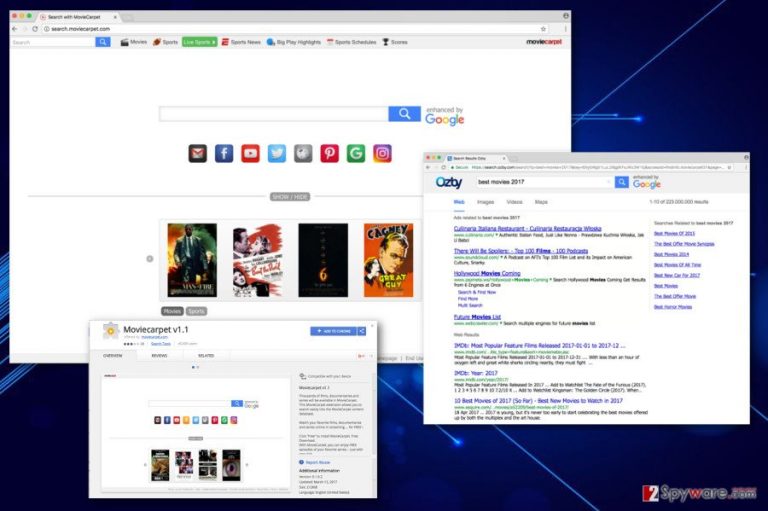This screenshot has width=768, height=511.
Task: Open Sports in the MovieCarpet toolbar
Action: [165, 42]
